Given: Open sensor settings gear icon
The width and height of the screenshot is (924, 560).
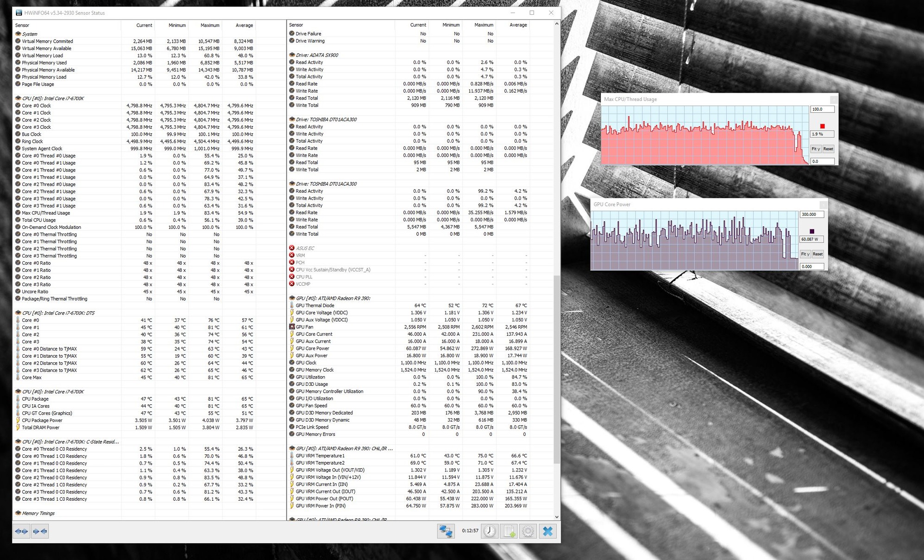Looking at the screenshot, I should point(528,531).
